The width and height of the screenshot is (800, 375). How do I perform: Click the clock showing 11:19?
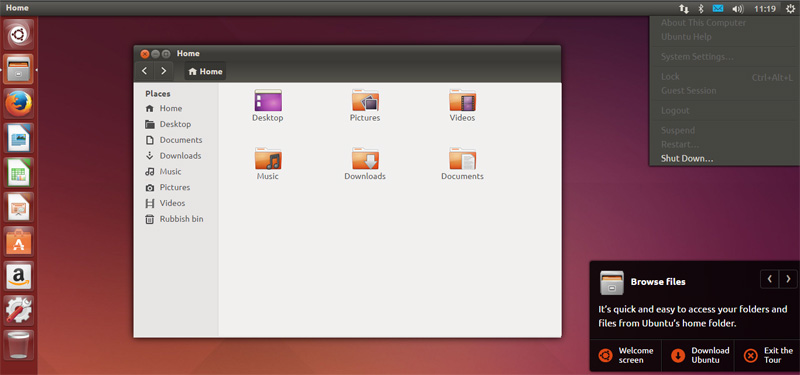tap(765, 8)
